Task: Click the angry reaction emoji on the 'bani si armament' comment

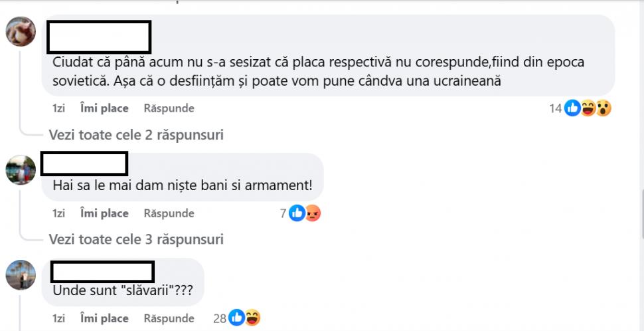Action: pos(312,213)
